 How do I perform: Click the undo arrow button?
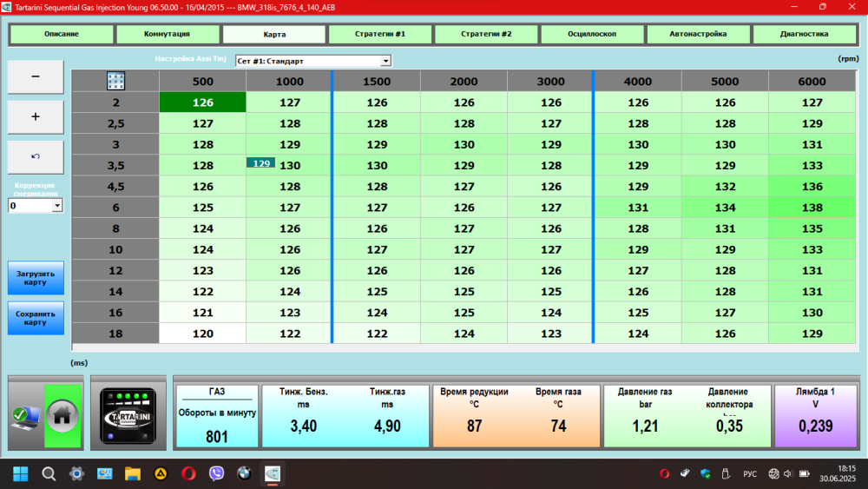[x=36, y=156]
